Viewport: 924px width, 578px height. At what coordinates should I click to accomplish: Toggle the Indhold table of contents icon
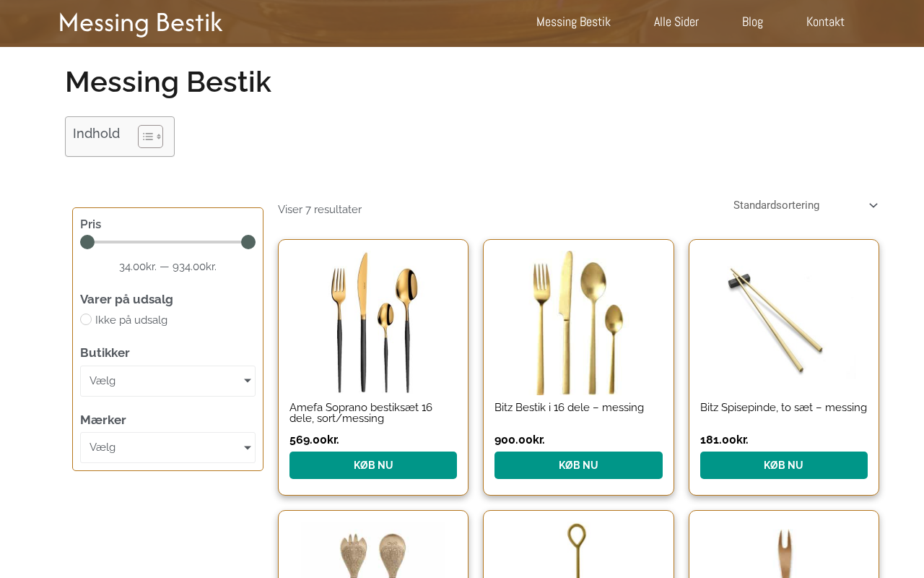click(150, 137)
